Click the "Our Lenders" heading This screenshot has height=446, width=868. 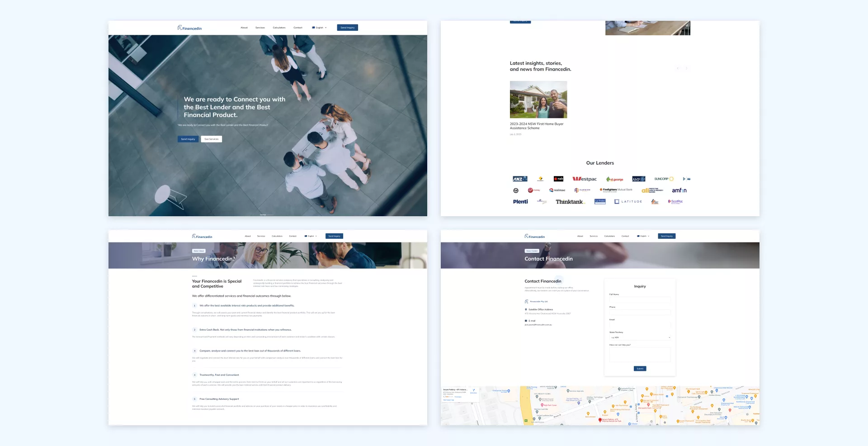click(x=600, y=163)
